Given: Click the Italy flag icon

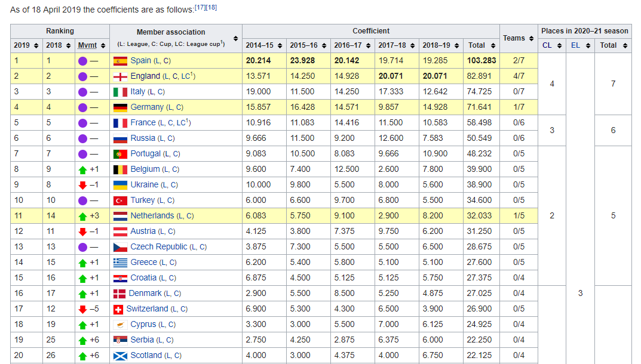Looking at the screenshot, I should tap(120, 92).
